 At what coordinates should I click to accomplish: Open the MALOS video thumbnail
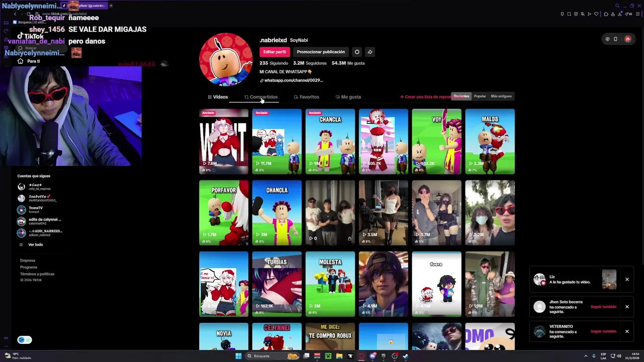click(490, 141)
